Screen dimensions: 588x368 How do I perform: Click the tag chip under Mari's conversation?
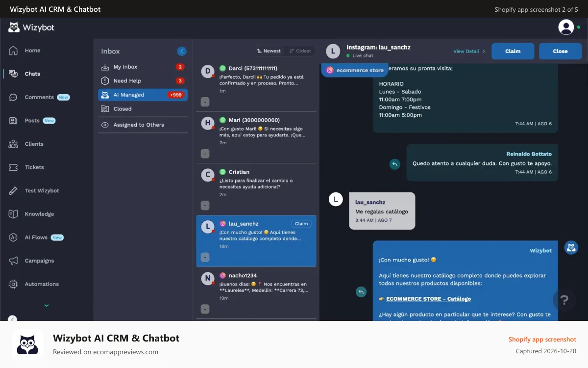click(205, 154)
